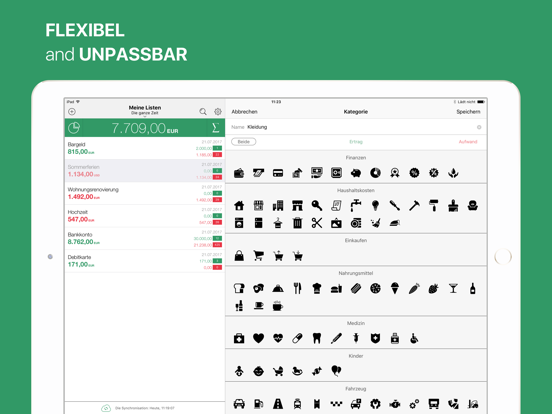Screen dimensions: 552x414
Task: Choose the ice cream cone icon
Action: 395,289
